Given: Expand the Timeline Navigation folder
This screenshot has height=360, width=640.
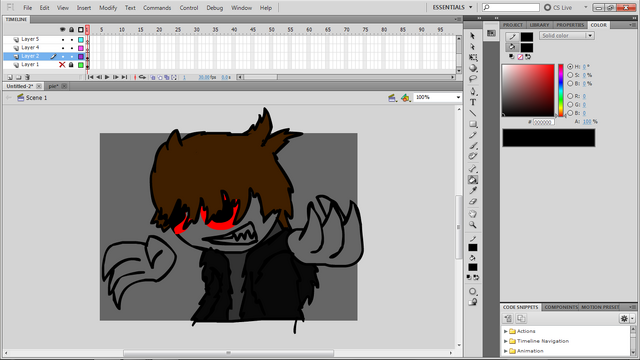Looking at the screenshot, I should (506, 341).
